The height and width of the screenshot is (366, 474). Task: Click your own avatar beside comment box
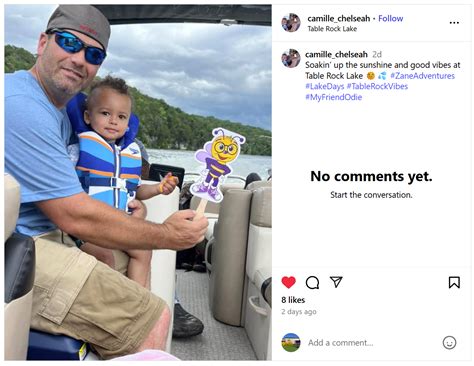291,342
